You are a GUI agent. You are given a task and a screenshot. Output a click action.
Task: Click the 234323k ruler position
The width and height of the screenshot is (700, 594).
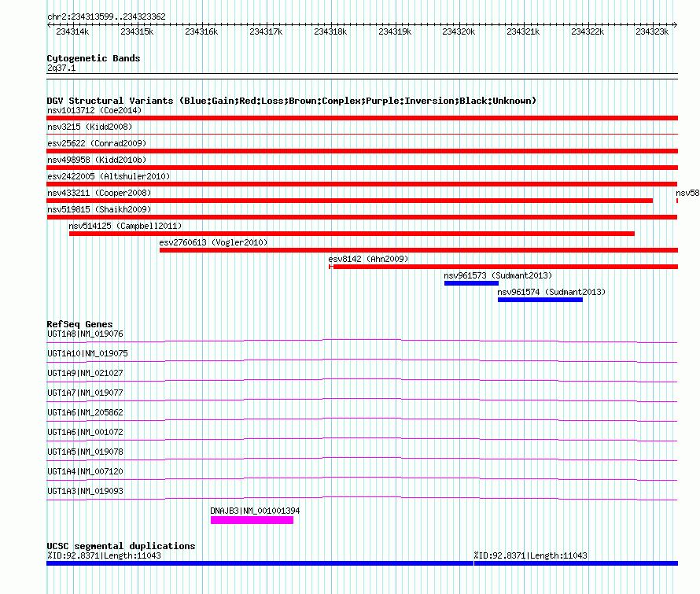(x=652, y=31)
